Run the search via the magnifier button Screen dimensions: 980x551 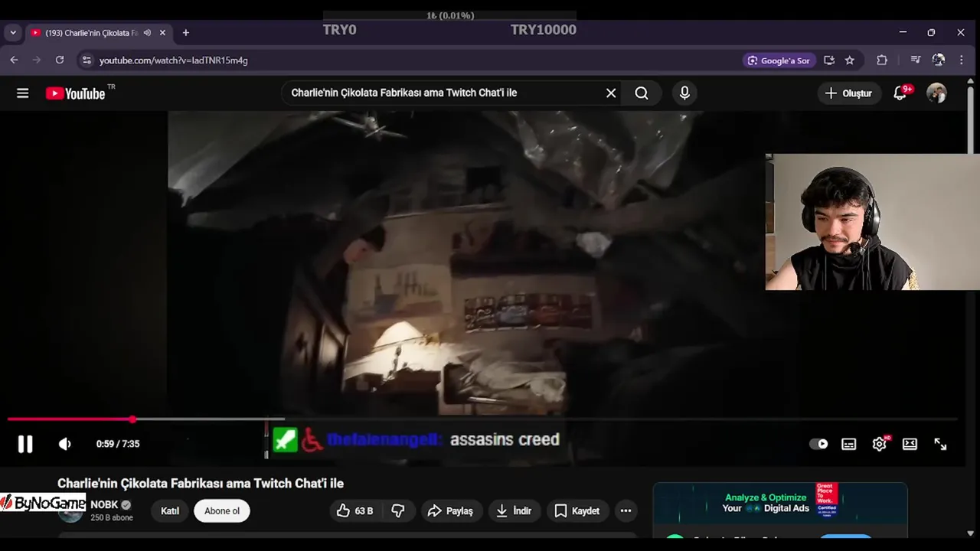click(x=642, y=93)
